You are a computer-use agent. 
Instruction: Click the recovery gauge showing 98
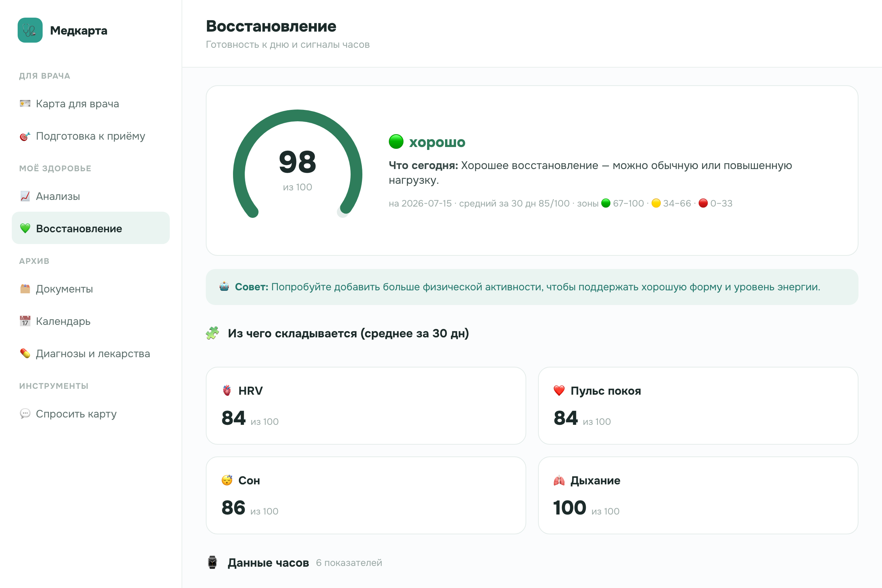[x=298, y=164]
